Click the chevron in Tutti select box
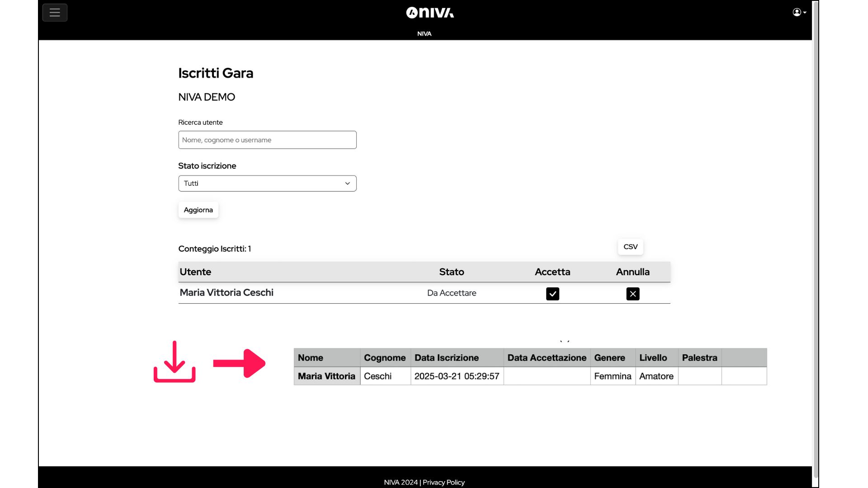Screen dimensions: 868x488 tap(347, 183)
